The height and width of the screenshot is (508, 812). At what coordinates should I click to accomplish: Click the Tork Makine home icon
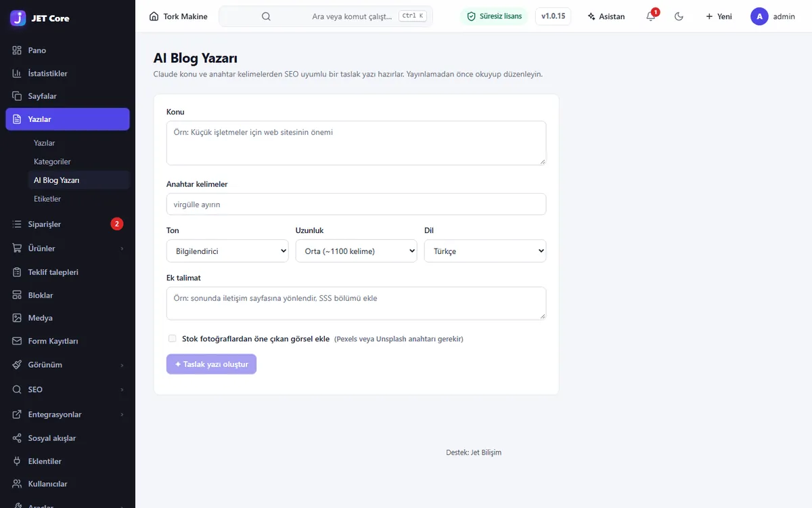154,16
